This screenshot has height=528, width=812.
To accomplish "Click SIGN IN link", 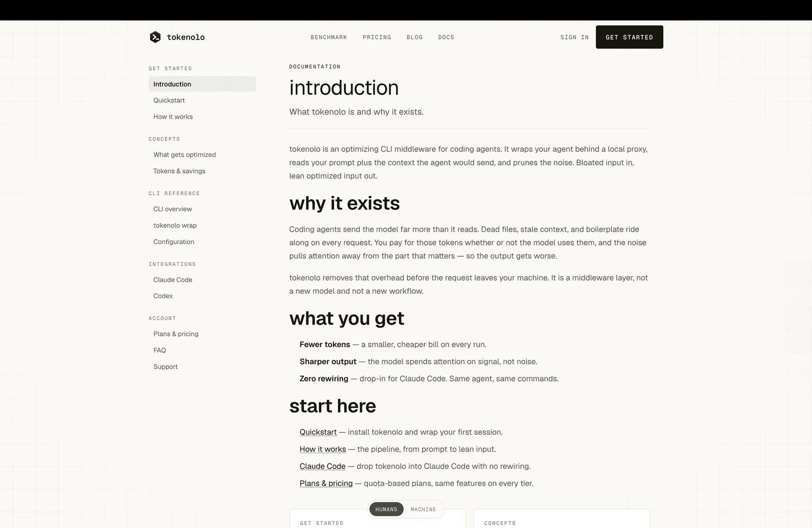I will click(x=574, y=37).
